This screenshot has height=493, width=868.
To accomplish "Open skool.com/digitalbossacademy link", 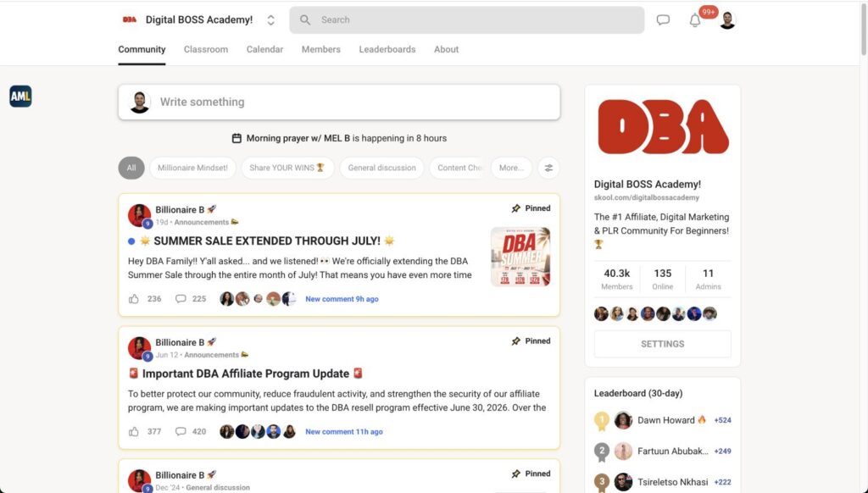I will 647,197.
